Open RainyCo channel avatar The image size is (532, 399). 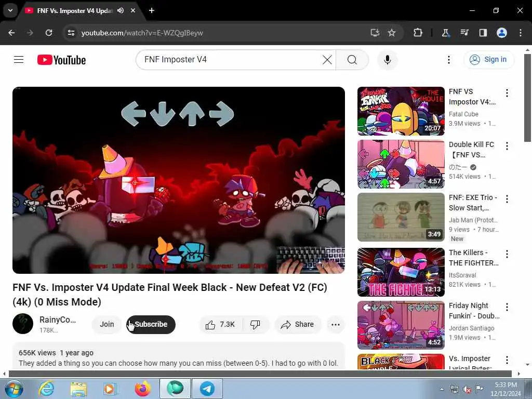tap(23, 324)
